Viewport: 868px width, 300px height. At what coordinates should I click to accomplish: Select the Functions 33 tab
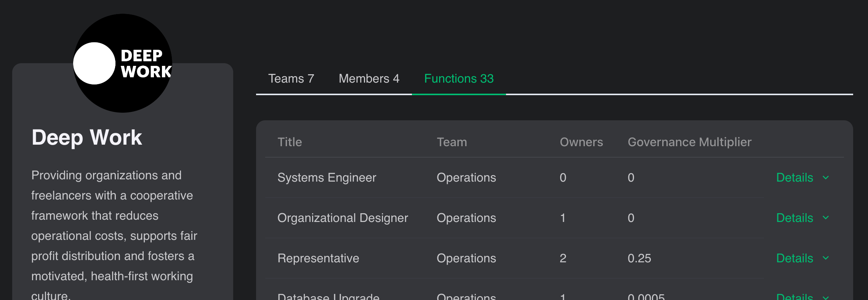pyautogui.click(x=458, y=79)
